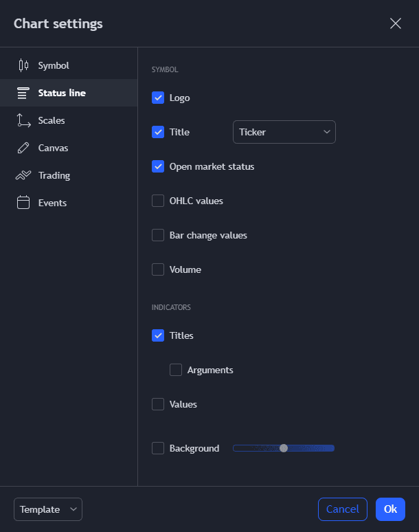Viewport: 419px width, 532px height.
Task: Click the Events calendar icon
Action: 23,203
